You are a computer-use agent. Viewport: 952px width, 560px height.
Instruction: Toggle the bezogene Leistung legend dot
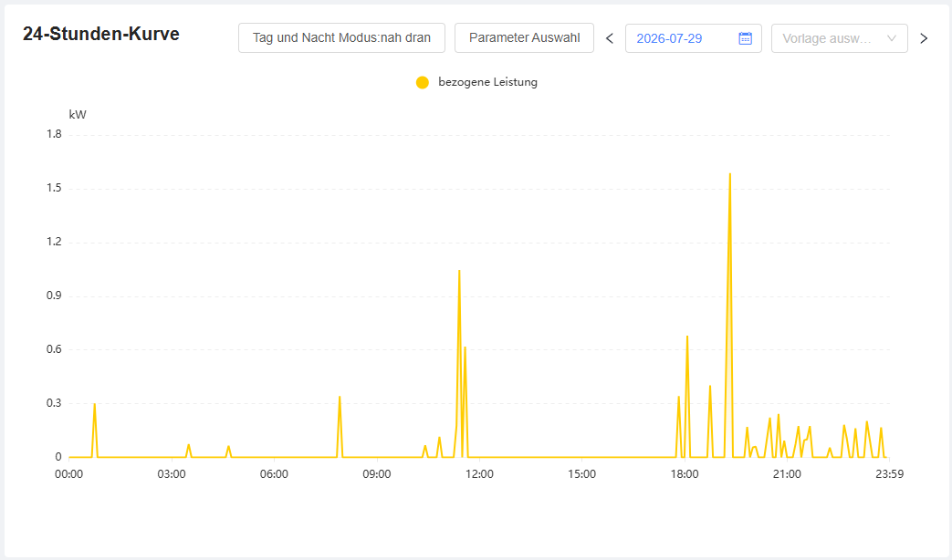pyautogui.click(x=423, y=82)
